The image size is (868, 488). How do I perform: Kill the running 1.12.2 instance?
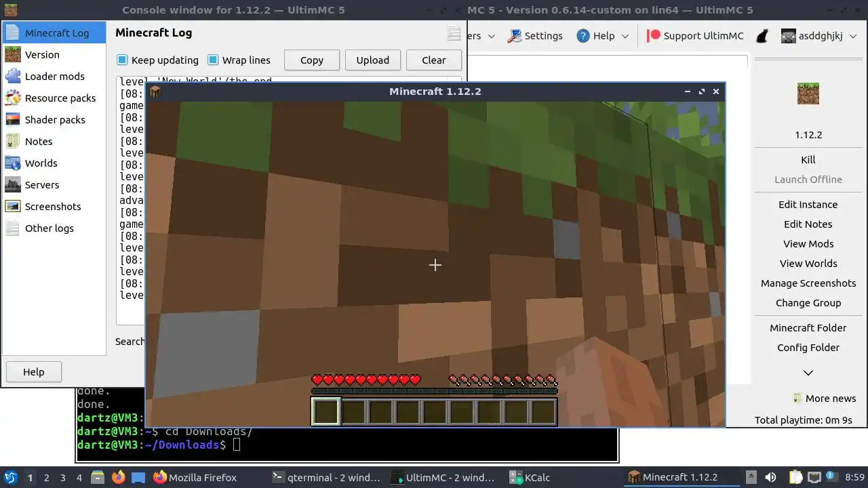click(808, 160)
